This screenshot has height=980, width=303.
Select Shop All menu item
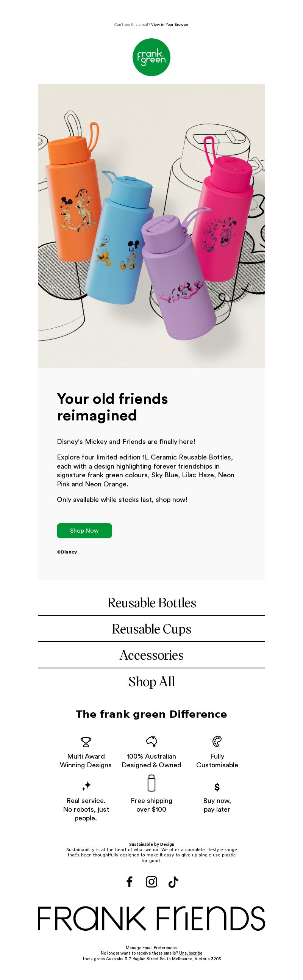[151, 681]
